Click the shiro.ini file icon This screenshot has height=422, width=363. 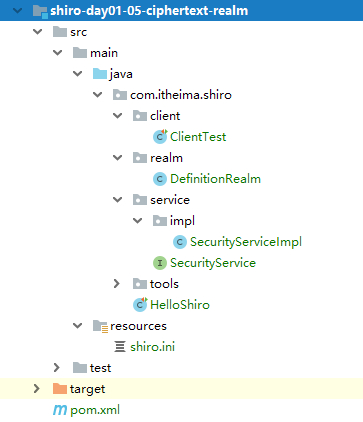pyautogui.click(x=120, y=347)
